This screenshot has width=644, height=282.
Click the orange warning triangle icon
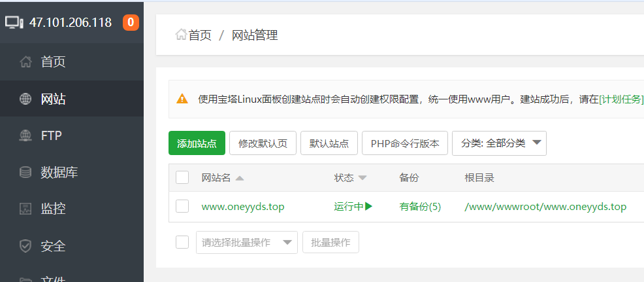pyautogui.click(x=182, y=99)
